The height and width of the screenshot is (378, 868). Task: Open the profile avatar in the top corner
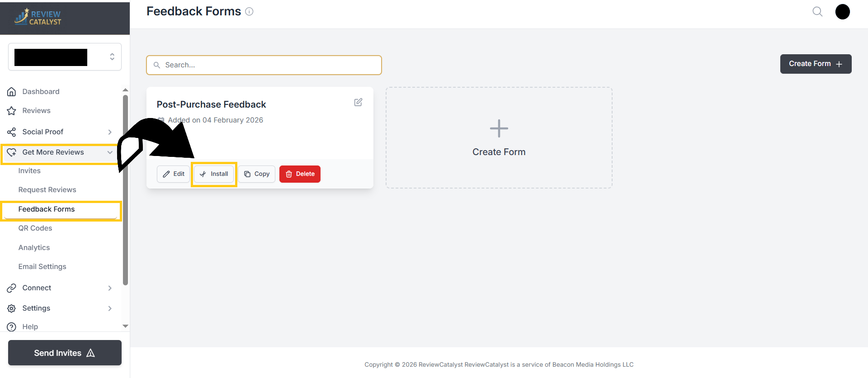click(842, 11)
